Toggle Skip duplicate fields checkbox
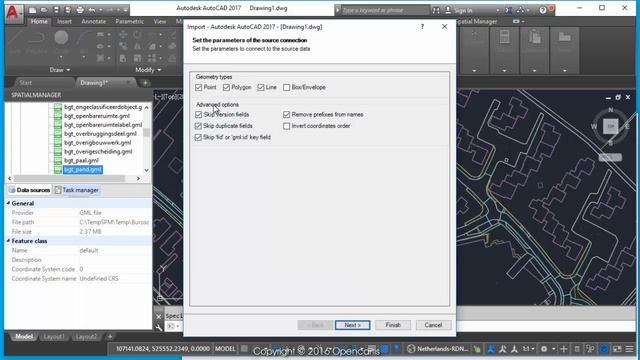Image resolution: width=640 pixels, height=360 pixels. (x=199, y=126)
